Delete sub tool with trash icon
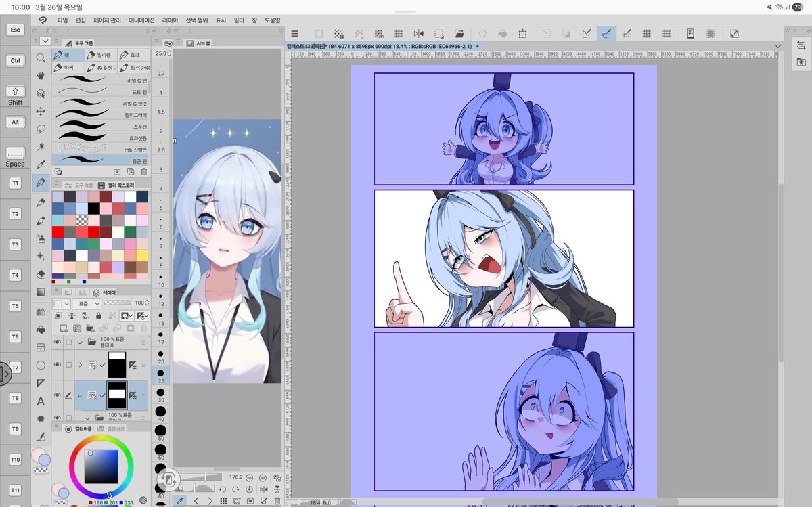 coord(143,172)
